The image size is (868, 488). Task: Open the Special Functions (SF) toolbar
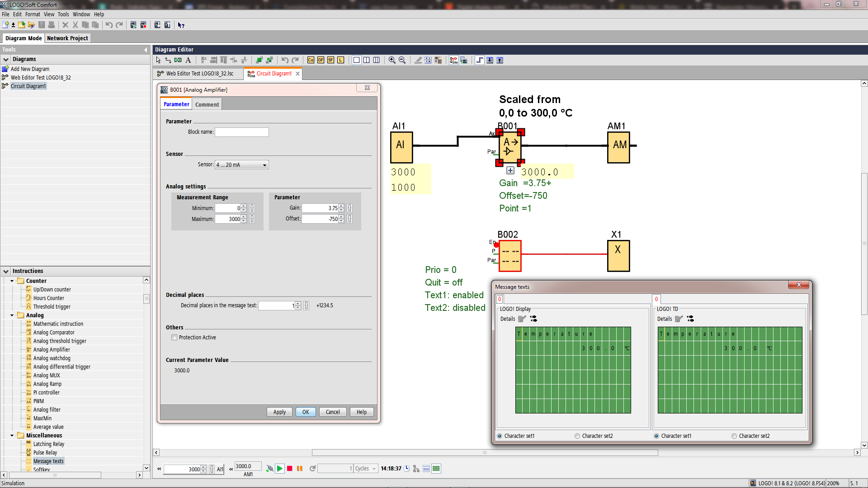(x=330, y=60)
